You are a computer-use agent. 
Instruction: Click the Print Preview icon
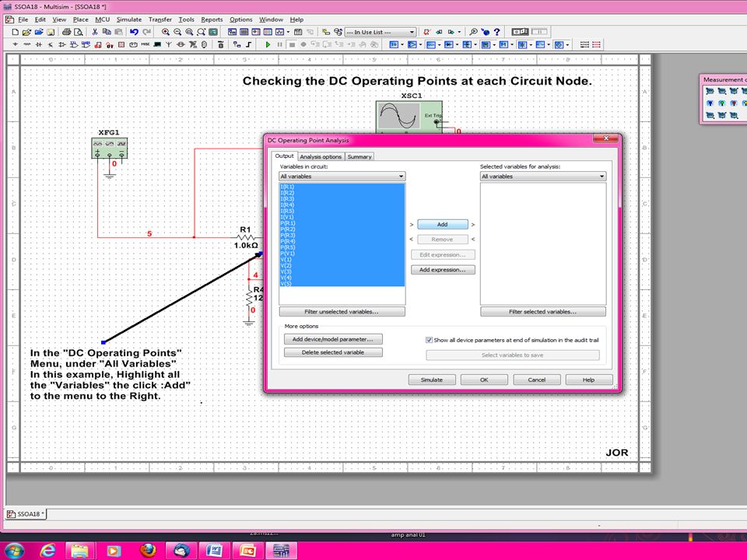tap(78, 32)
